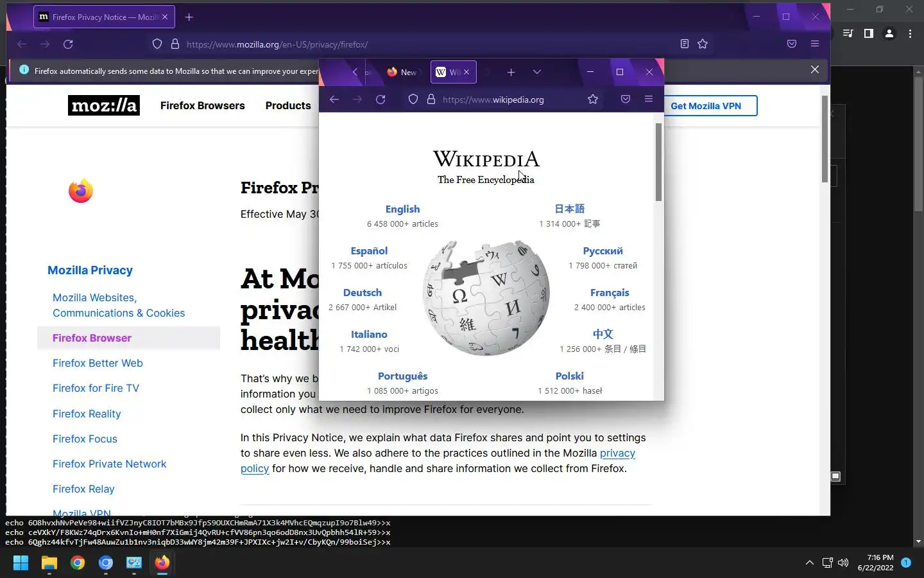Viewport: 924px width, 578px height.
Task: Open Firefox Better Web privacy link
Action: [98, 363]
